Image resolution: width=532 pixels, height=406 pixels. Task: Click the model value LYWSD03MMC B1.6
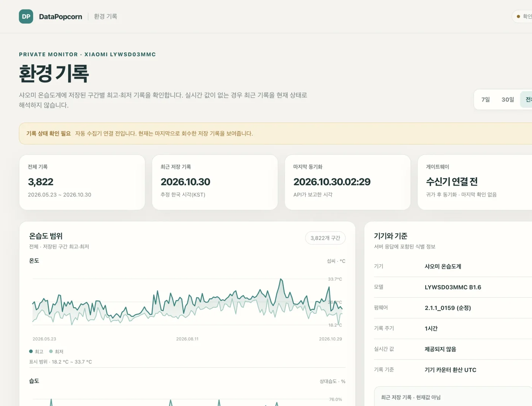coord(453,287)
